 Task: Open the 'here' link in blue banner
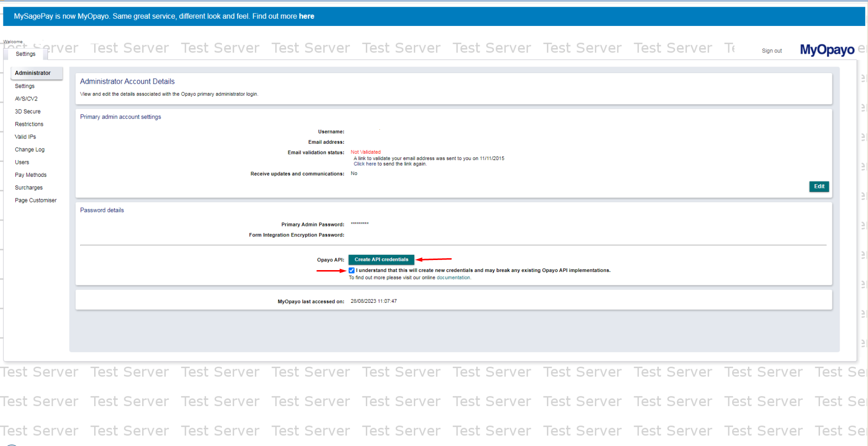tap(306, 16)
